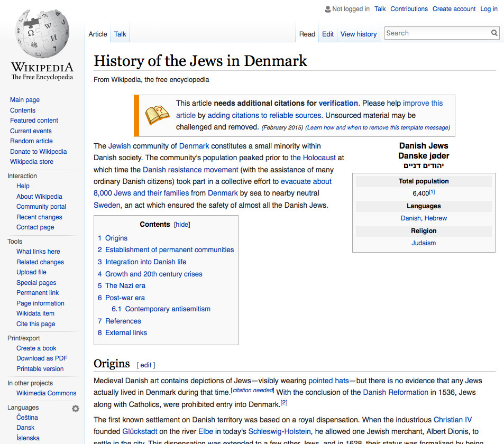Toggle to the Read view
This screenshot has height=444, width=504.
click(x=307, y=34)
